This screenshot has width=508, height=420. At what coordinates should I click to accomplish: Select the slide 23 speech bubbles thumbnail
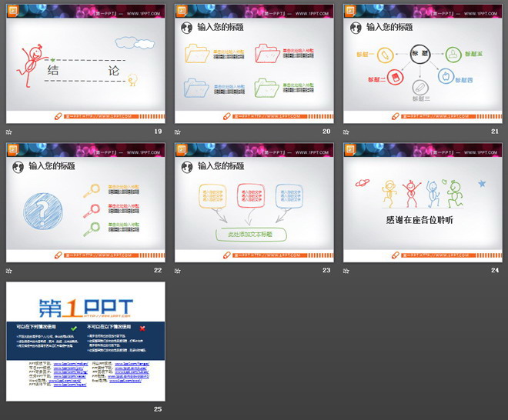click(254, 203)
